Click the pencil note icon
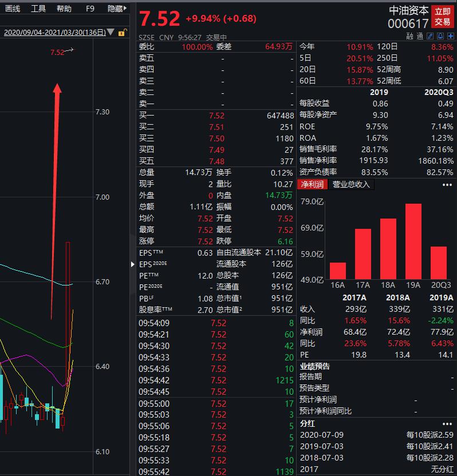457x476 pixels. tap(430, 37)
